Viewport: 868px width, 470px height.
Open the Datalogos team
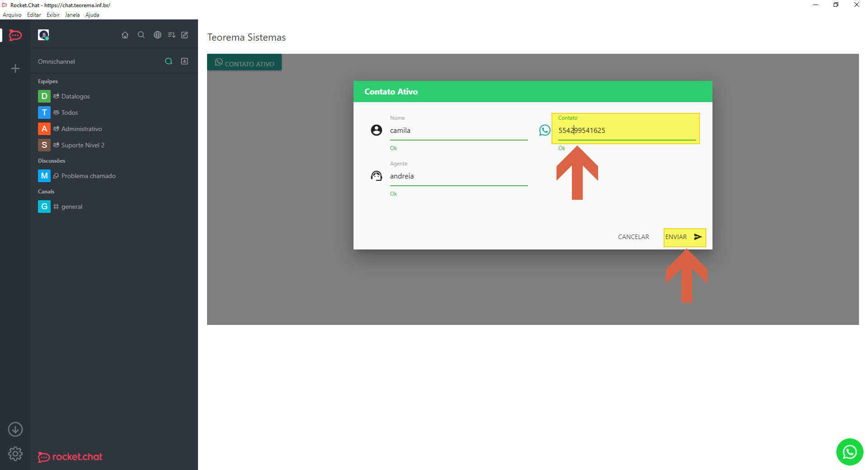(x=114, y=96)
